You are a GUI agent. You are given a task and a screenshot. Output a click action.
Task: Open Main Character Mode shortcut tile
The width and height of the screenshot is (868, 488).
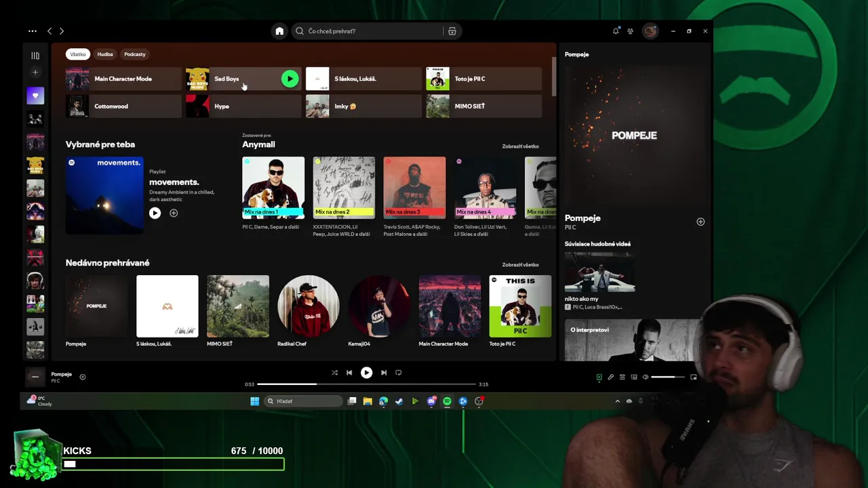[123, 79]
